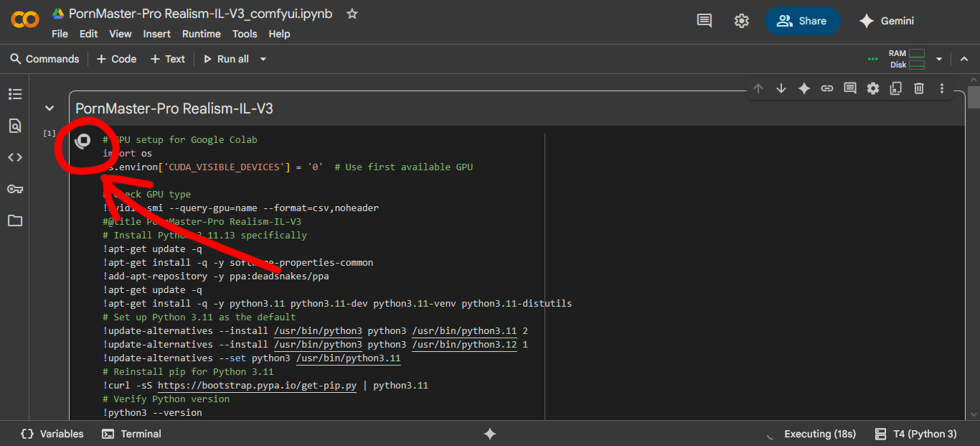Open the code snippets panel
This screenshot has height=446, width=980.
pos(15,157)
